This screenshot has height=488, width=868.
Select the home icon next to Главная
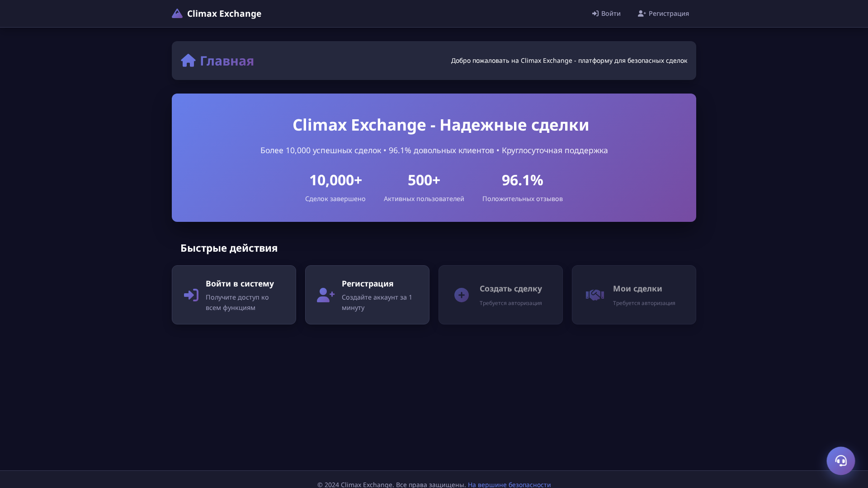(x=189, y=60)
